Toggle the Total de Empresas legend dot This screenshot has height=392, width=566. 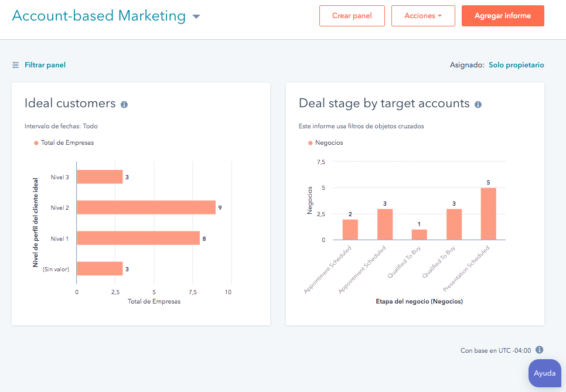(36, 143)
